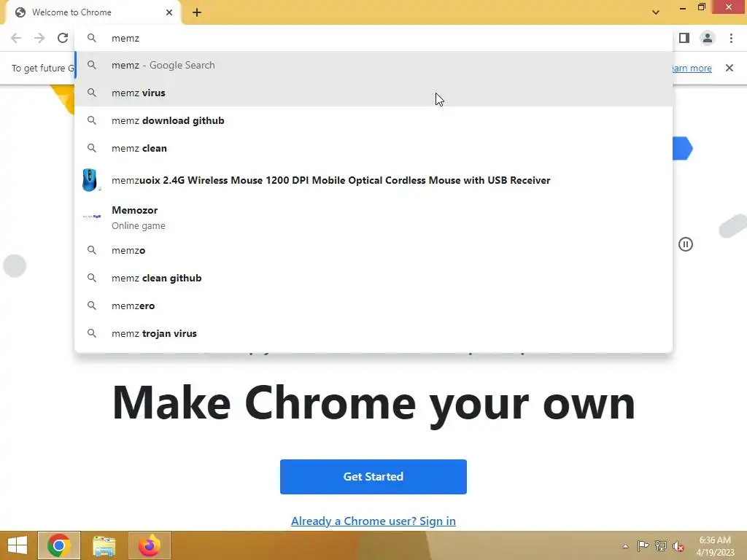The height and width of the screenshot is (560, 747).
Task: Open the Windows Start button
Action: [x=18, y=545]
